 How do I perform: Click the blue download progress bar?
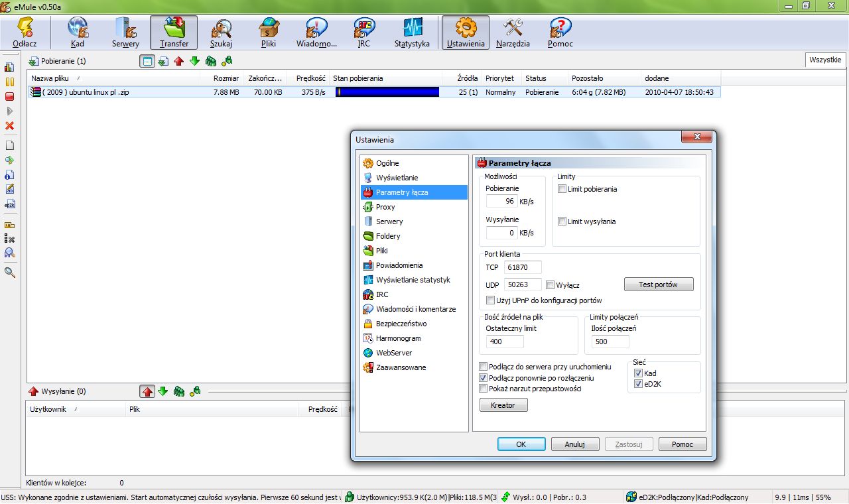pyautogui.click(x=387, y=92)
